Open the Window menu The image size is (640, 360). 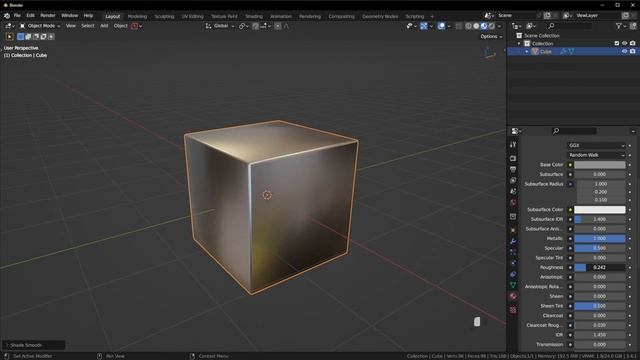[69, 16]
